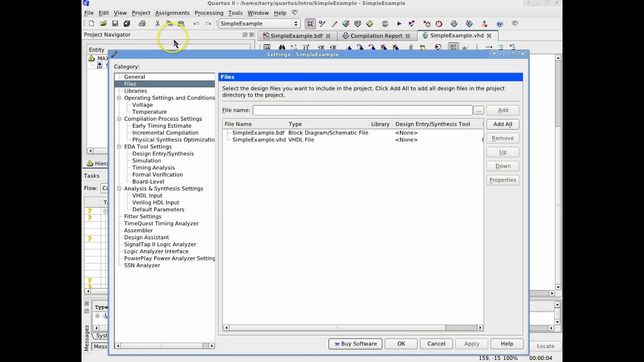Click the Print toolbar icon
Image resolution: width=644 pixels, height=362 pixels.
(x=142, y=24)
